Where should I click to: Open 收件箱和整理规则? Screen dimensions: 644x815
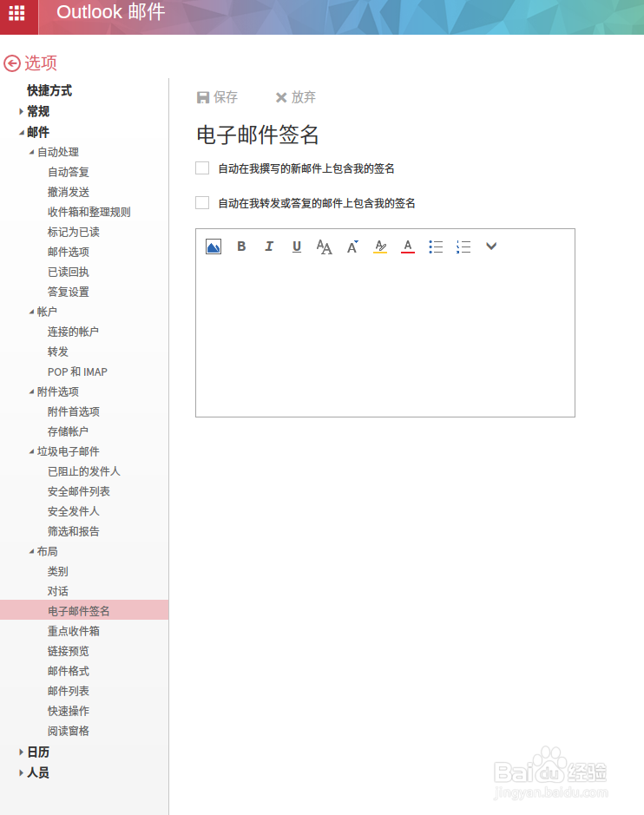pyautogui.click(x=89, y=212)
